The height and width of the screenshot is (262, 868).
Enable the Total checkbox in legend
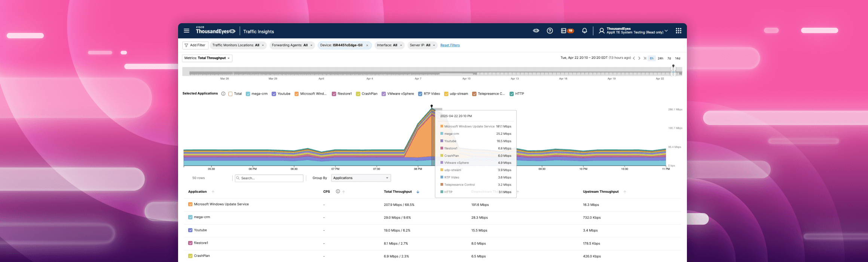click(230, 94)
